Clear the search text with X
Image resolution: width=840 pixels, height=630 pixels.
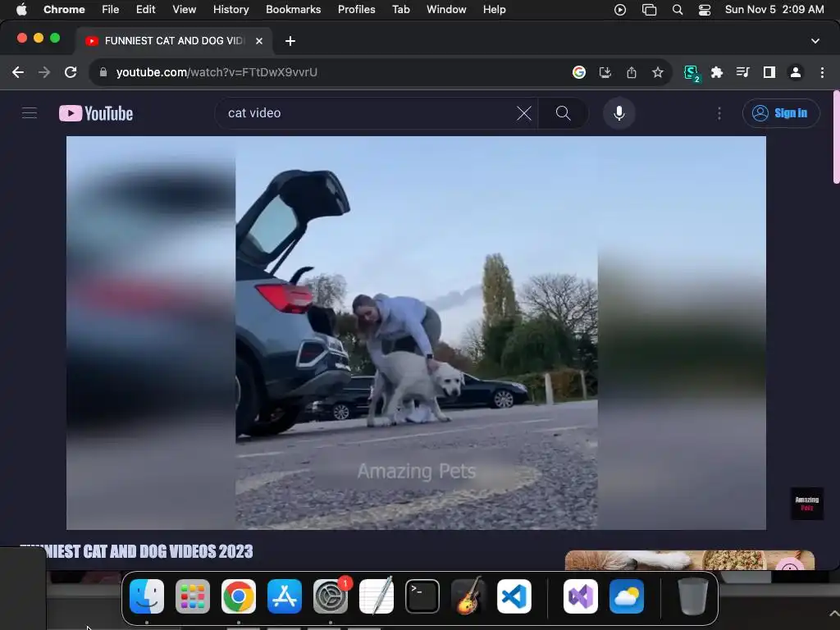click(x=523, y=113)
